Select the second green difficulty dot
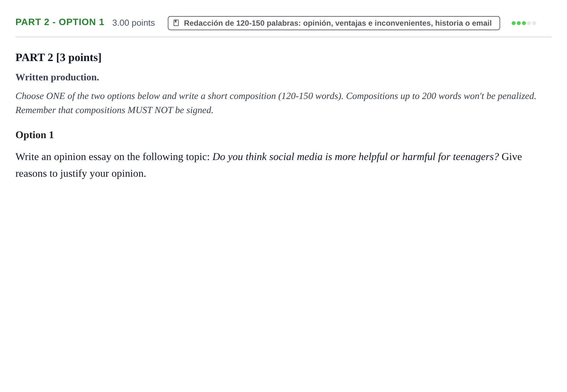 pos(519,23)
